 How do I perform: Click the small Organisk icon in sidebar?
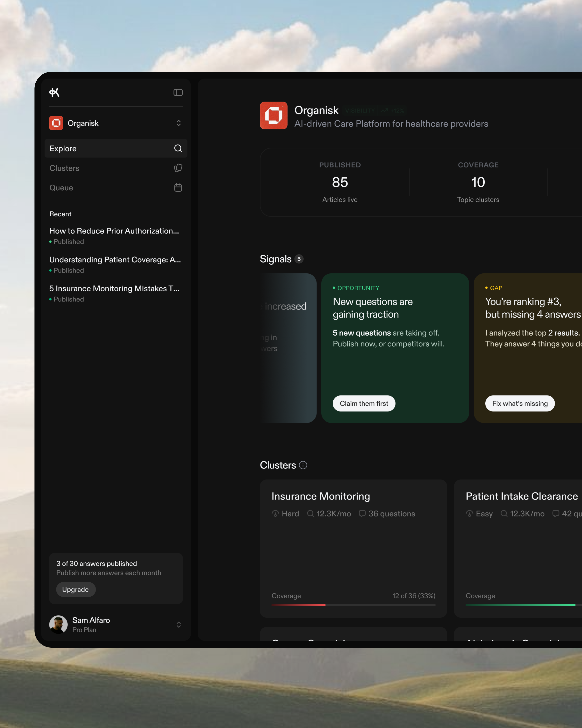click(x=56, y=123)
